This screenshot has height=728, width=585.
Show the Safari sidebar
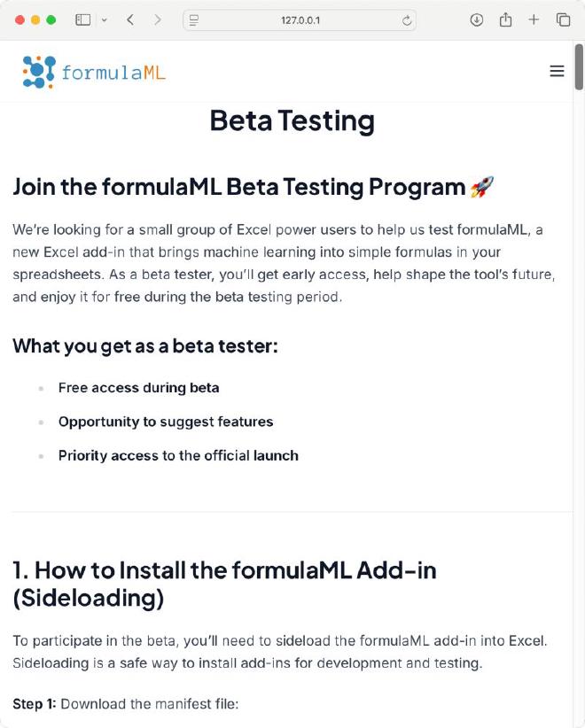[x=83, y=19]
